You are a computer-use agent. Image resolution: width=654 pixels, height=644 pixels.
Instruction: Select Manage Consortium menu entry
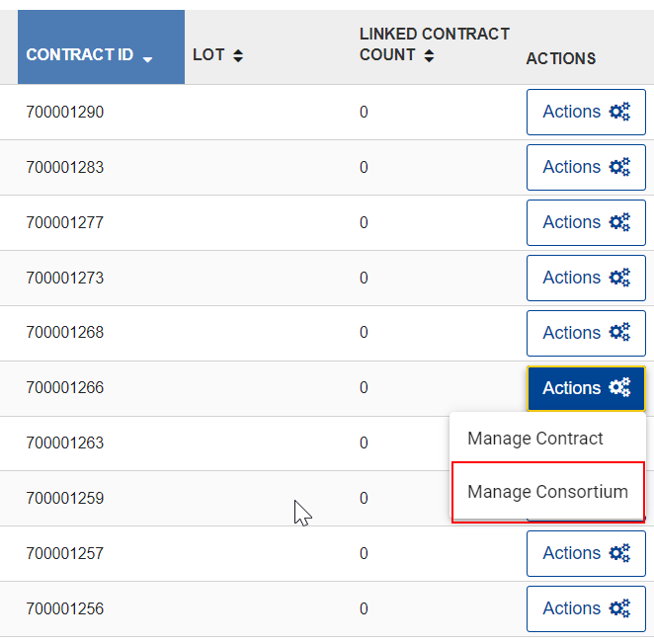pos(547,492)
